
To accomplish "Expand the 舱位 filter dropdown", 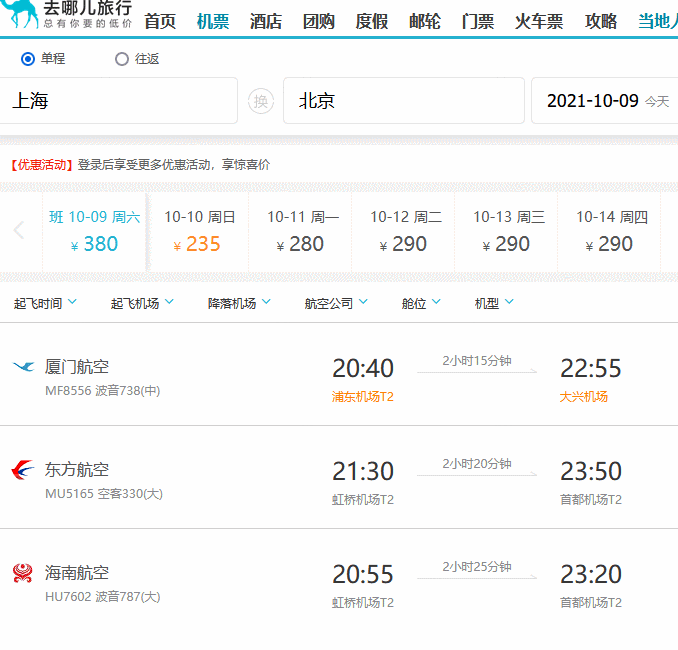I will (421, 303).
